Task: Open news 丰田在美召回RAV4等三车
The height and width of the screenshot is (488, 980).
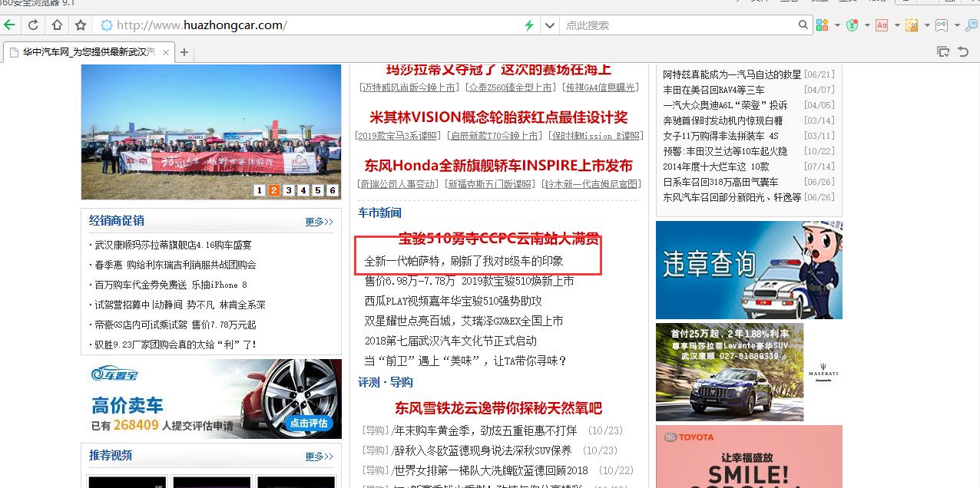Action: click(714, 90)
